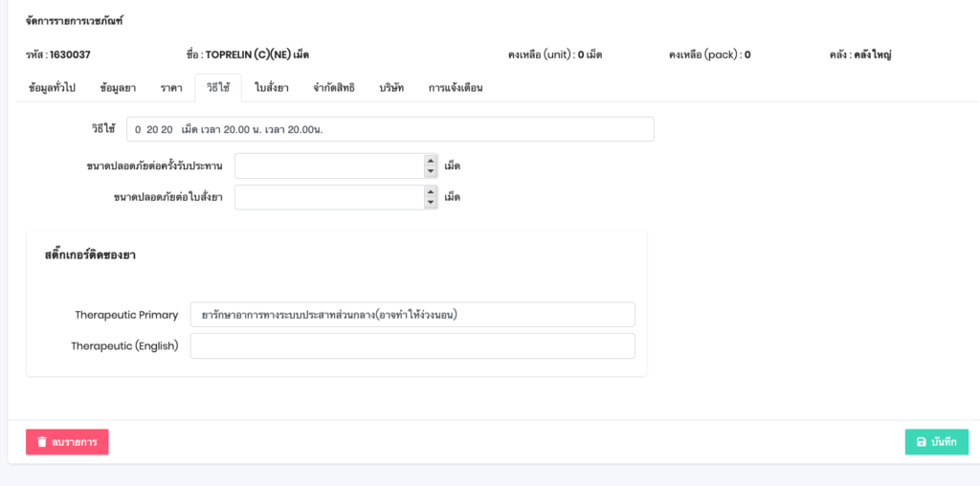
Task: Open the การแจ้งเตือน tab
Action: pos(456,88)
